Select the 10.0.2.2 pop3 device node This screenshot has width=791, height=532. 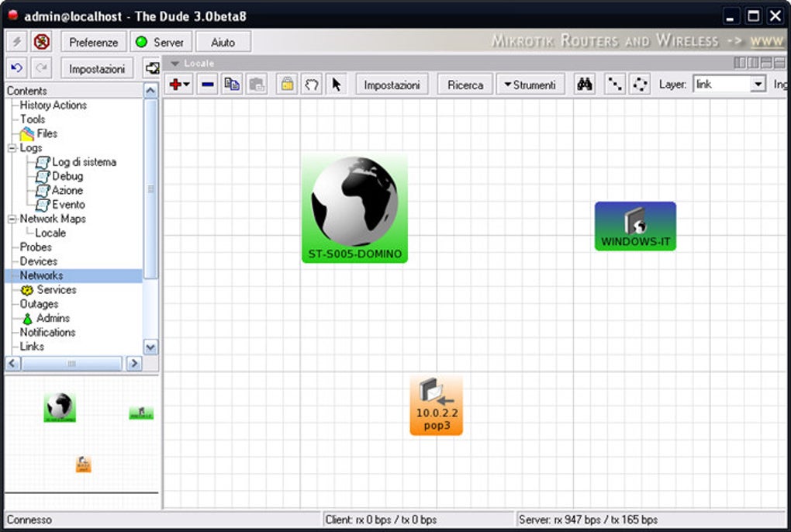437,405
